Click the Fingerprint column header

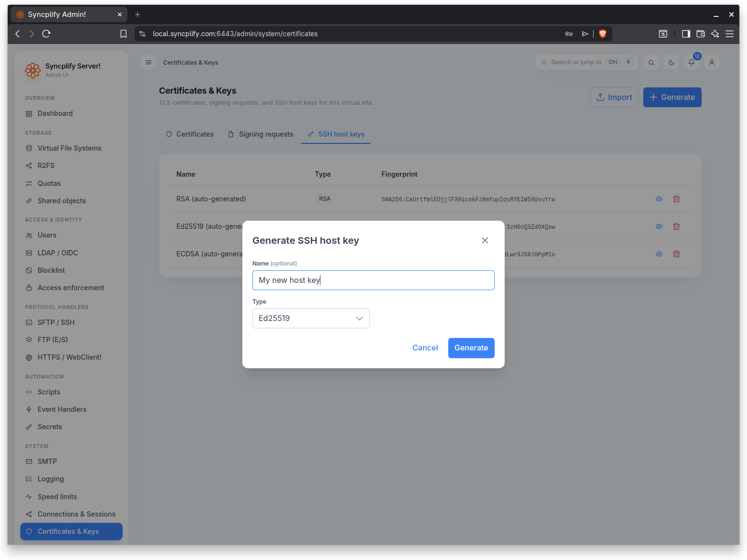pyautogui.click(x=399, y=174)
